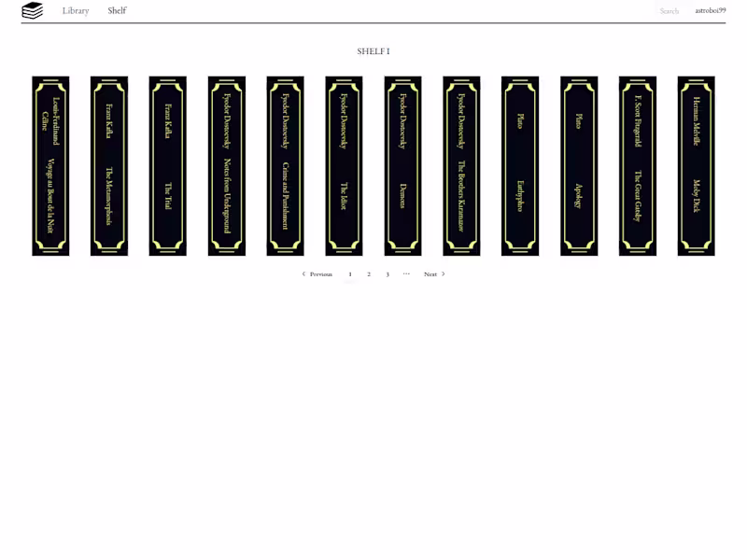747x560 pixels.
Task: Open Voyage au Bout de la Nuit book
Action: click(x=50, y=166)
